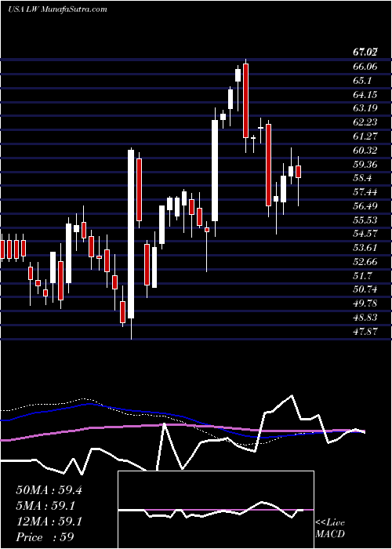The width and height of the screenshot is (392, 549).
Task: Click the 52.66 price level label
Action: coord(365,261)
